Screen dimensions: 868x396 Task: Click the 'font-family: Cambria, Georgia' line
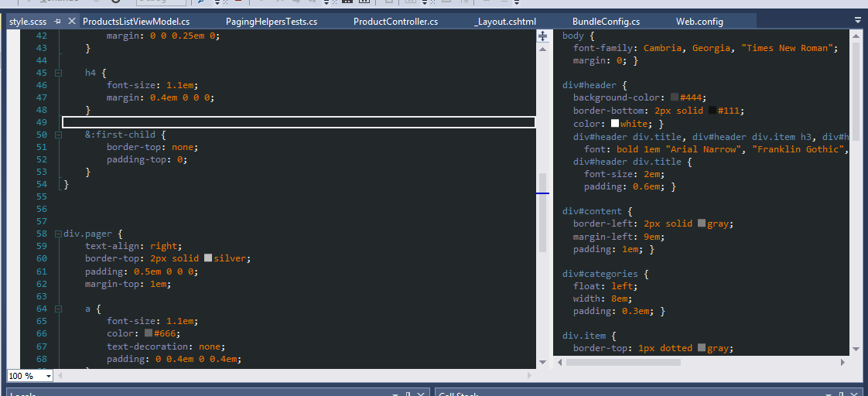[x=706, y=48]
